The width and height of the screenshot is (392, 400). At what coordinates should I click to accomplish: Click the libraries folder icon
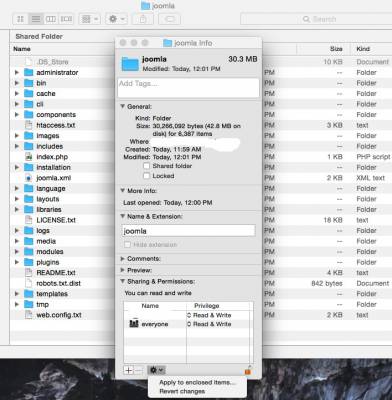29,209
